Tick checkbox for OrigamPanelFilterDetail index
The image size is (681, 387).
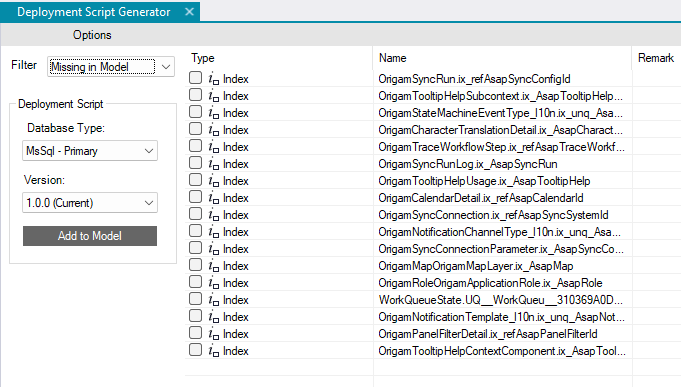(195, 333)
